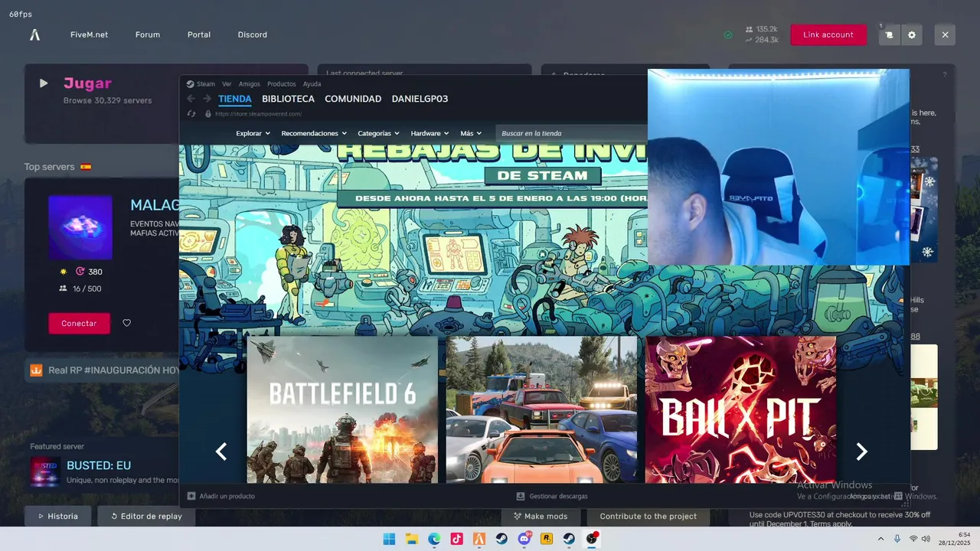Open the Productos menu in Steam
This screenshot has height=551, width=980.
click(x=282, y=84)
